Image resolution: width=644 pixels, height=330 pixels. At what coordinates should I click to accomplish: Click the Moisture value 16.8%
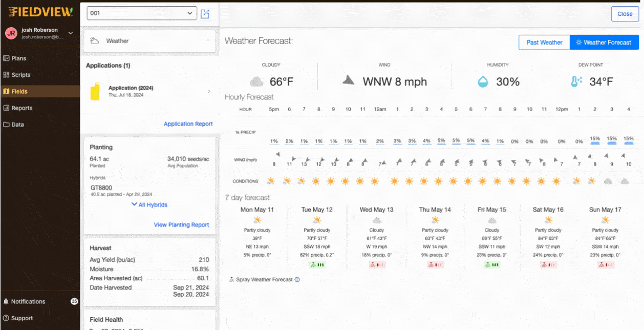(x=200, y=269)
